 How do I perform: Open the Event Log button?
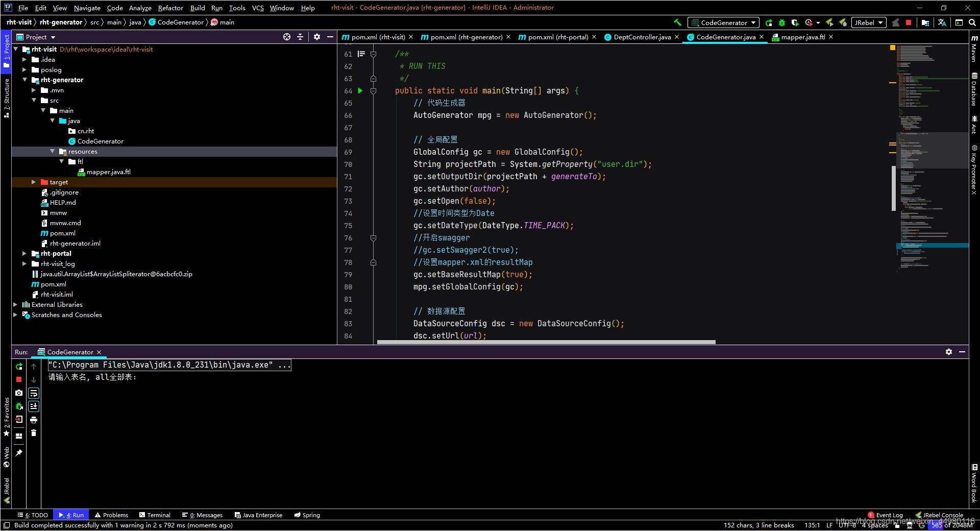point(886,515)
